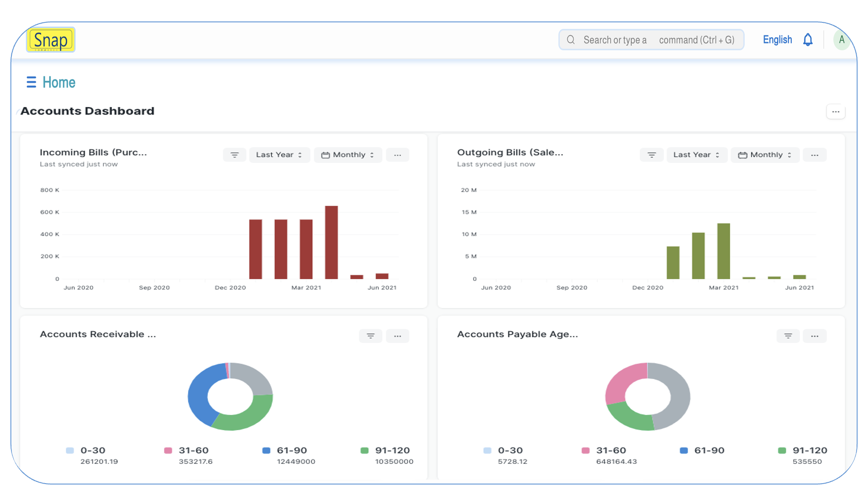
Task: Click the ellipsis menu on Outgoing Bills
Action: [x=815, y=155]
